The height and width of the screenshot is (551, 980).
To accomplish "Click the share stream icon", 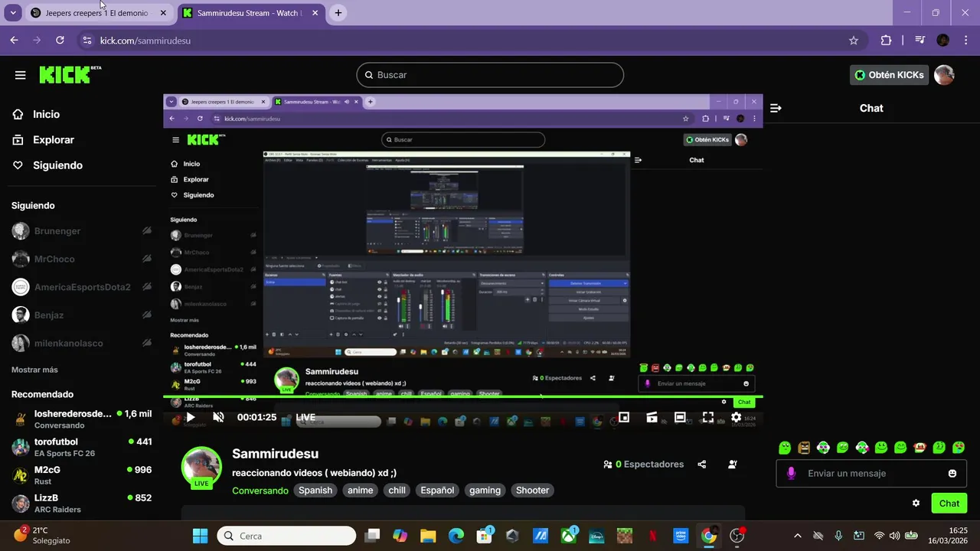I will [x=702, y=465].
